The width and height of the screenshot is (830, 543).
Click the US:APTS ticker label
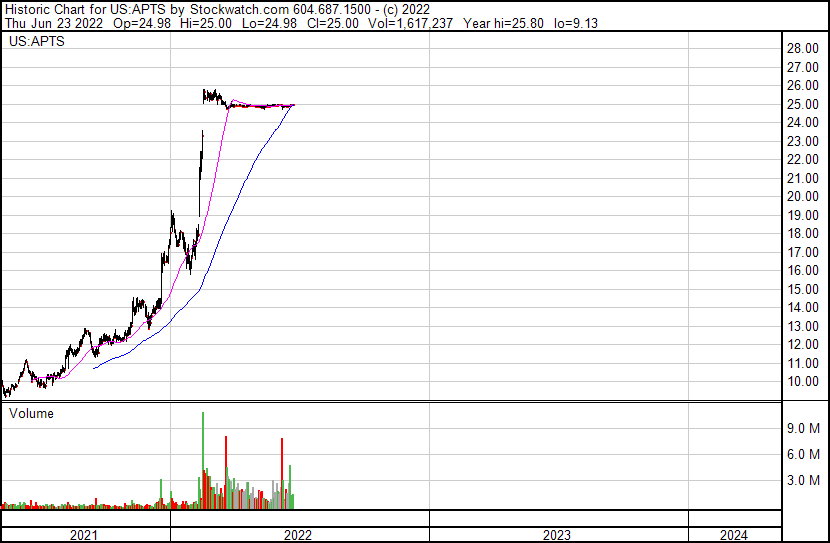[37, 41]
